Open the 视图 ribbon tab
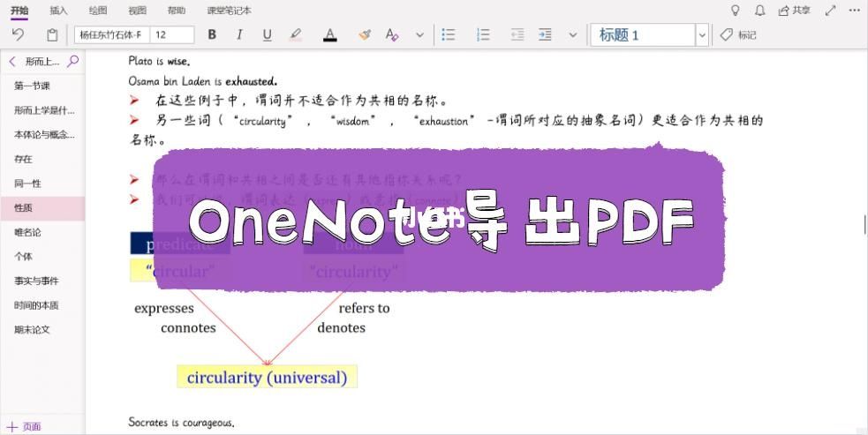The width and height of the screenshot is (868, 435). click(x=137, y=11)
